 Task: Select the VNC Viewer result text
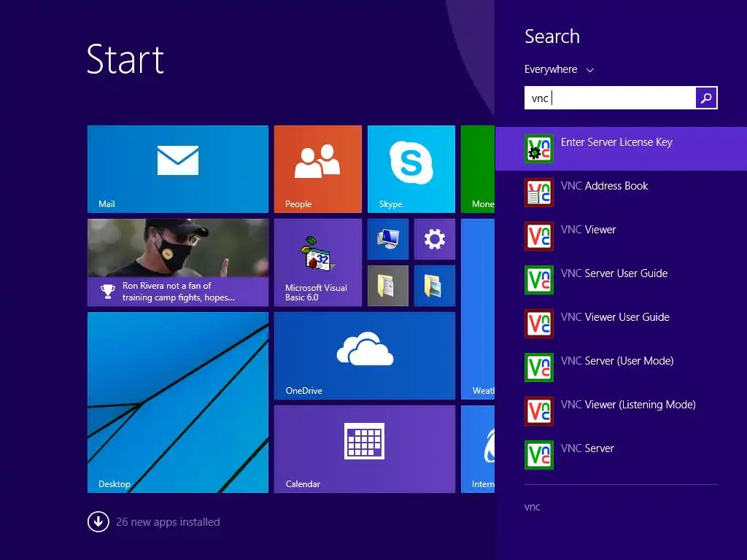point(589,230)
